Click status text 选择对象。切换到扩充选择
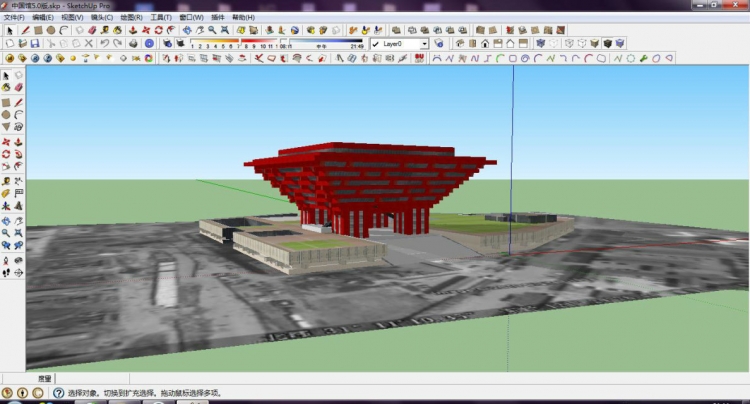 click(x=112, y=393)
